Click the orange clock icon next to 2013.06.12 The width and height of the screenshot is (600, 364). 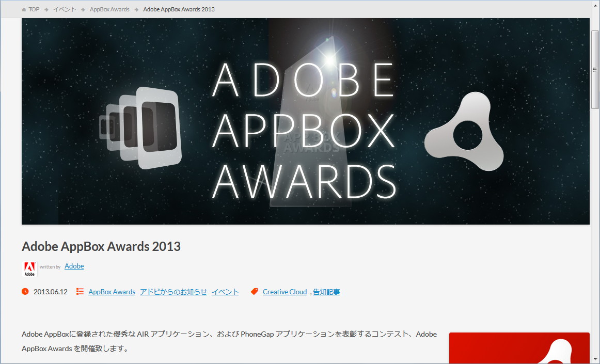pyautogui.click(x=25, y=292)
